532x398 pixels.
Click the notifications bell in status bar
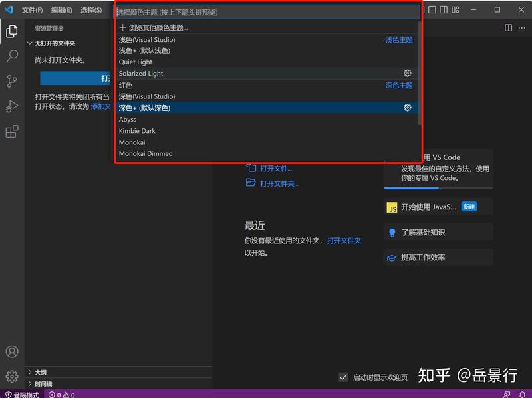[523, 394]
